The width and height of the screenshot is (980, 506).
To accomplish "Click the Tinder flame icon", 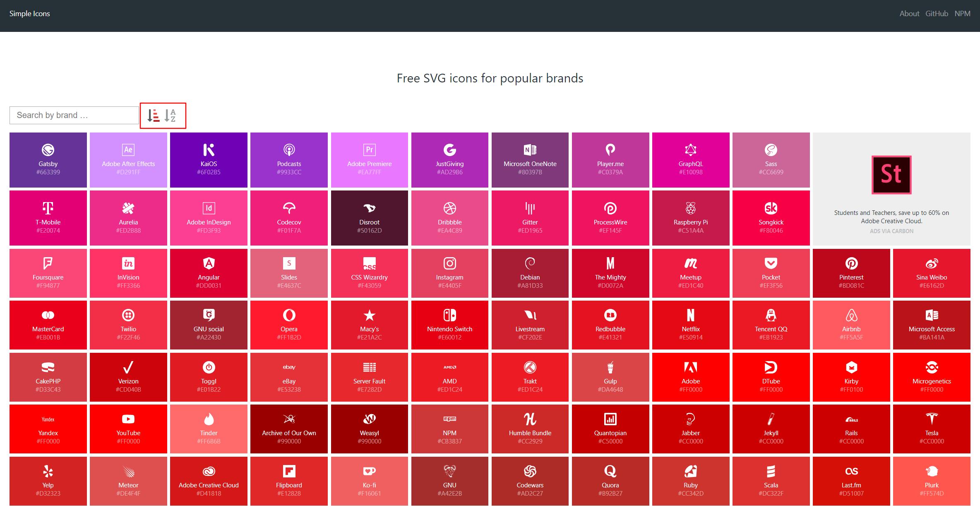I will (209, 419).
